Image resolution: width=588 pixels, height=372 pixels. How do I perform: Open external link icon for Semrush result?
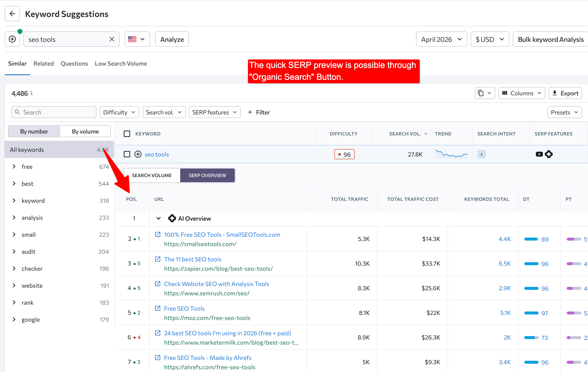click(x=158, y=284)
